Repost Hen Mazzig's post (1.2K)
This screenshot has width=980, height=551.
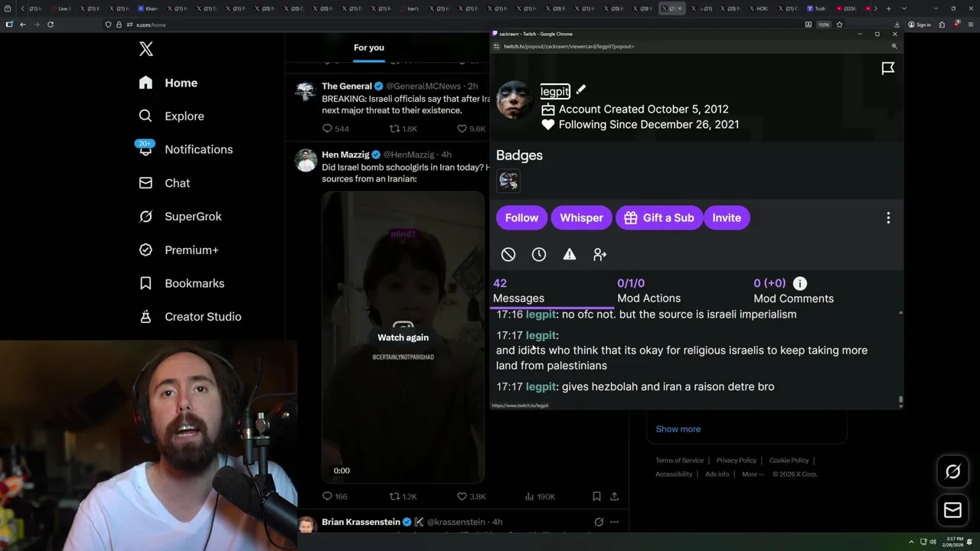point(403,497)
